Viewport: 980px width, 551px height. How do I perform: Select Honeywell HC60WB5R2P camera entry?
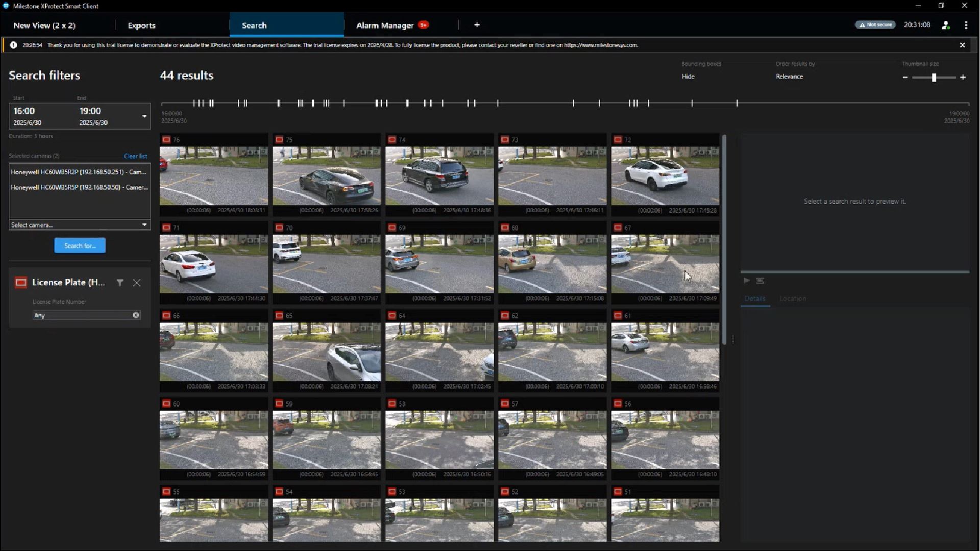[x=79, y=172]
